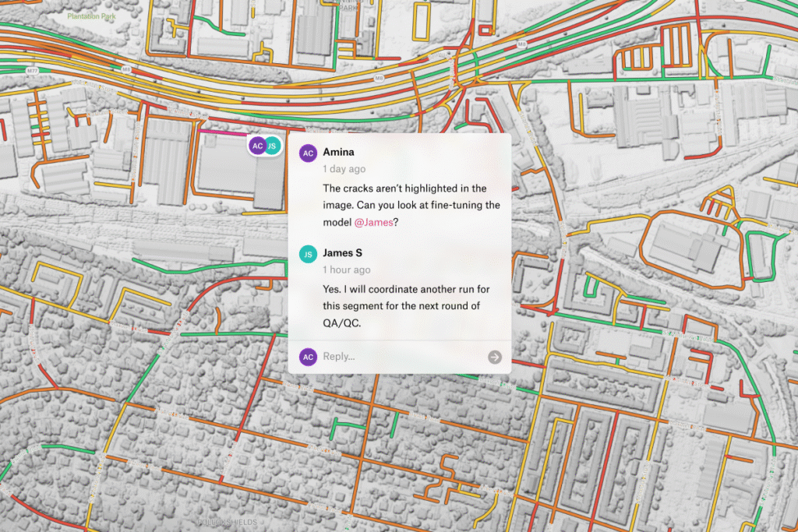Click Amina's purple avatar in the comment thread
Screen dimensions: 798x532
[x=309, y=153]
